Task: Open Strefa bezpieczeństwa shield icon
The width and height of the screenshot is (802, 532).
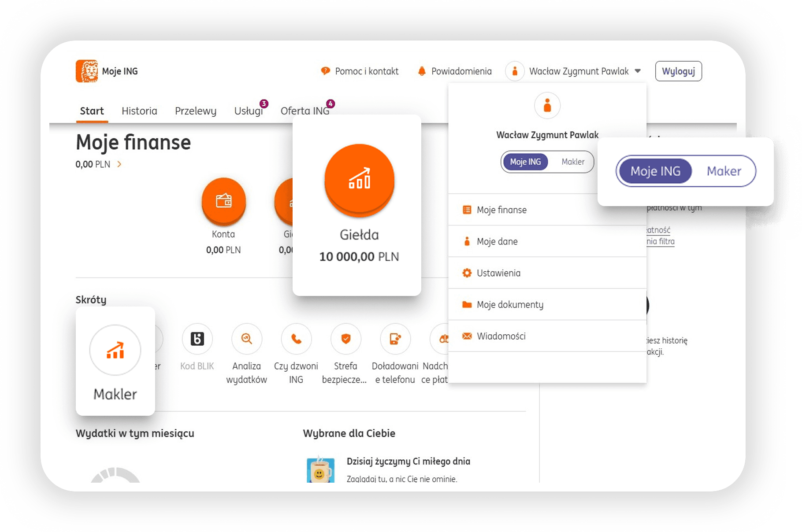Action: 345,339
